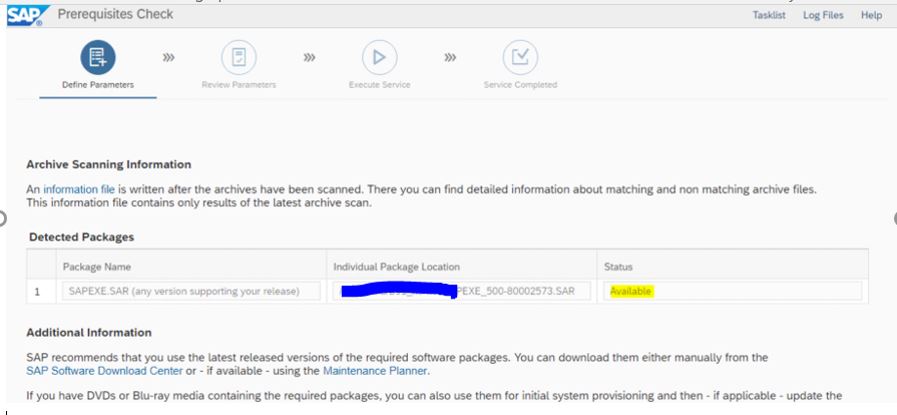Click the Detected Packages heading
Viewport: 897px width, 415px height.
81,237
